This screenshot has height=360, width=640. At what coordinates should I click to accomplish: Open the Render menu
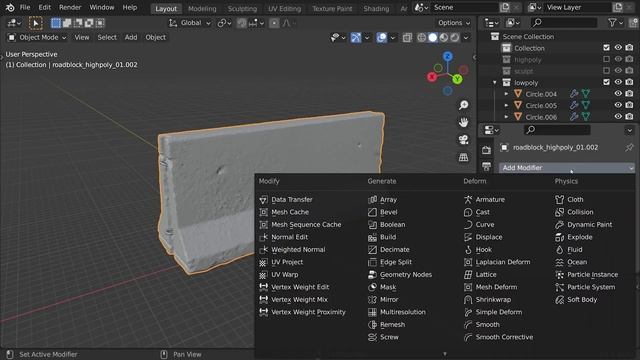[x=70, y=7]
